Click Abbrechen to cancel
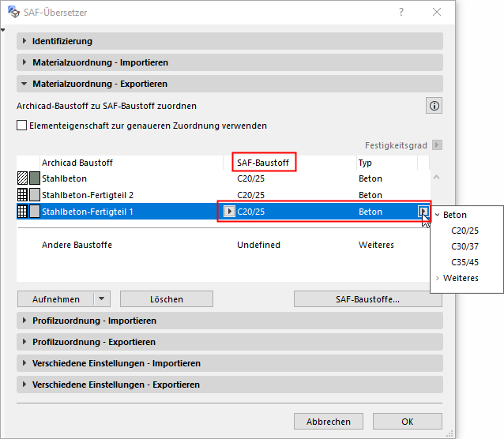Viewport: 504px width, 439px height. coord(329,422)
